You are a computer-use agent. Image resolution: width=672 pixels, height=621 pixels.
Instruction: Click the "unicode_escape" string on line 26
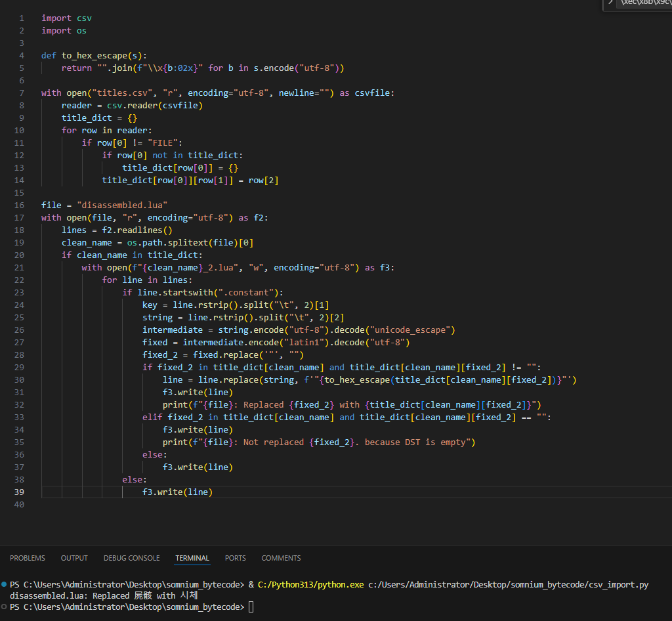click(409, 330)
